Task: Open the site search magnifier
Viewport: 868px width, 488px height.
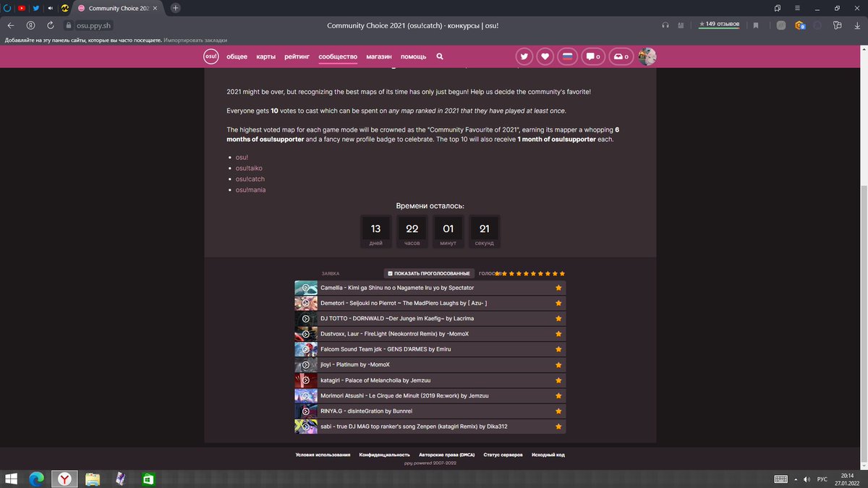Action: coord(440,56)
